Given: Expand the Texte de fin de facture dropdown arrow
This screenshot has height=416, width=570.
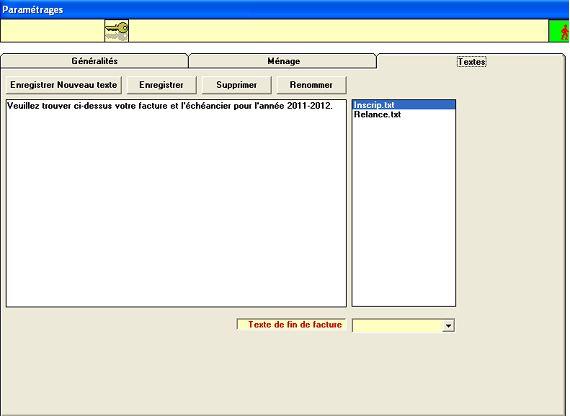Looking at the screenshot, I should (449, 326).
